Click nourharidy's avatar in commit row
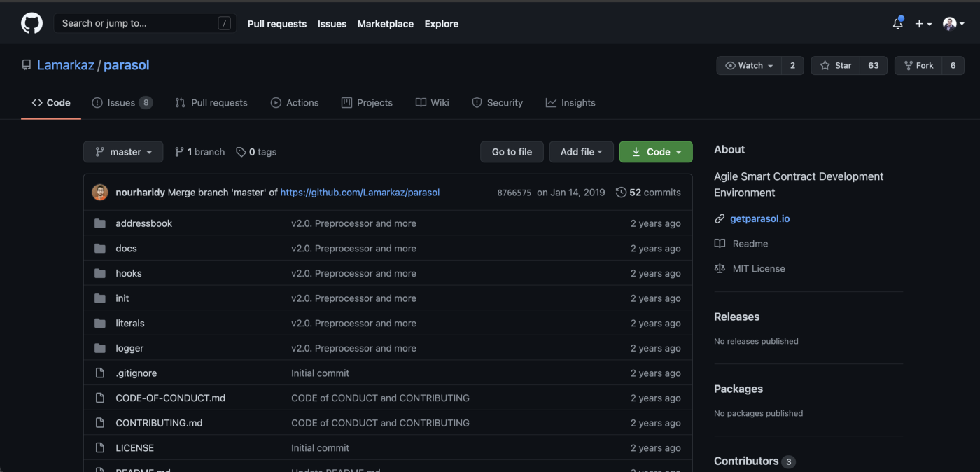 pos(100,193)
